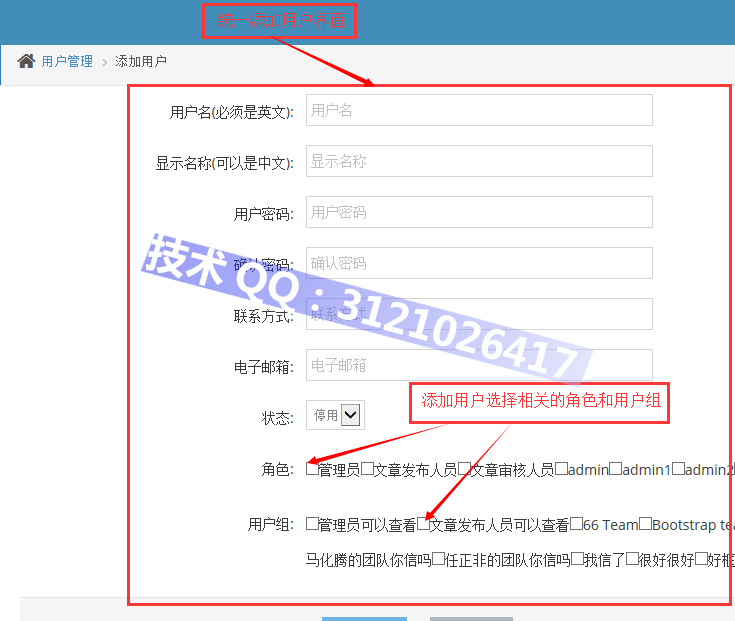Click the 用户组 label text

(270, 524)
